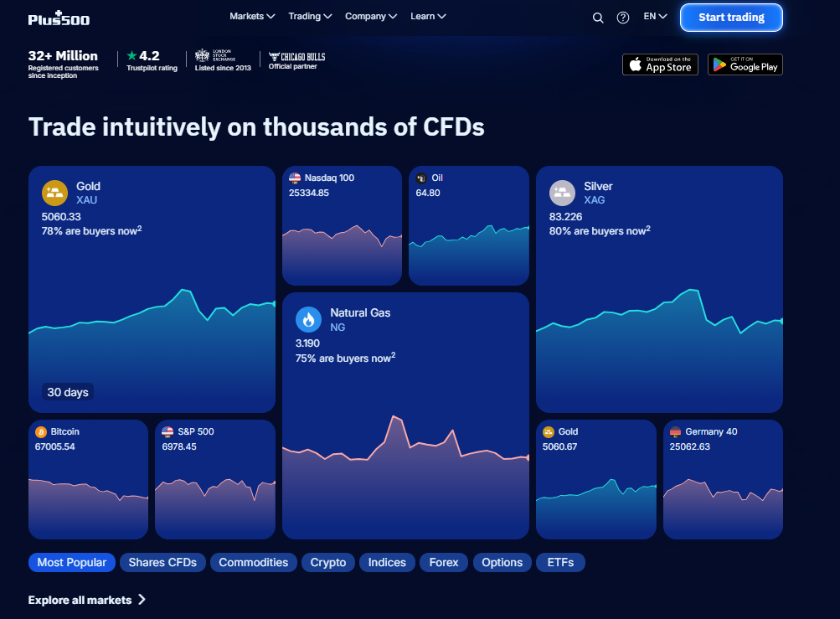The image size is (840, 619).
Task: Click the S&P 500 value 6978.45
Action: pos(179,446)
